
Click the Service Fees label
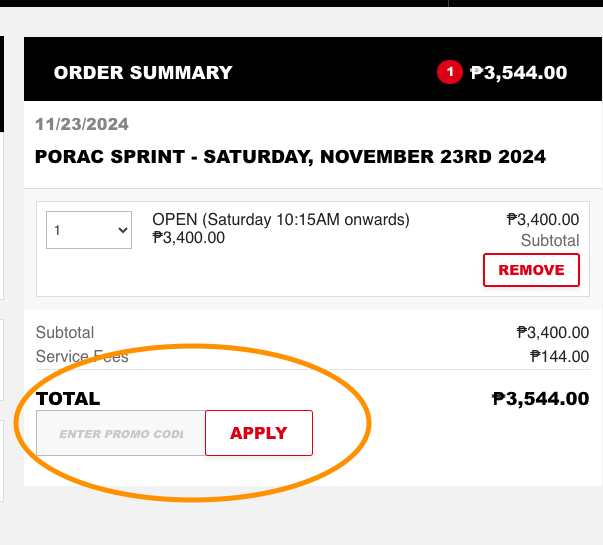pos(82,357)
